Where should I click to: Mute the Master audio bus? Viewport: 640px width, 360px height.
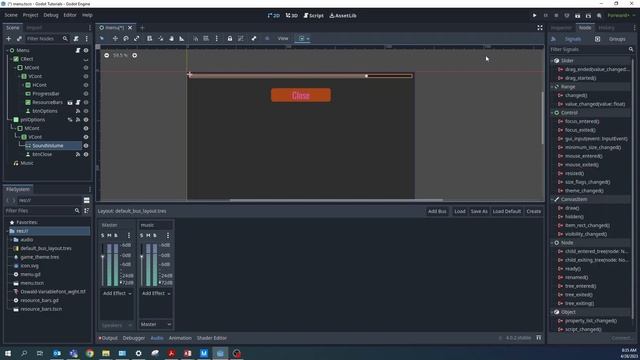tap(109, 236)
